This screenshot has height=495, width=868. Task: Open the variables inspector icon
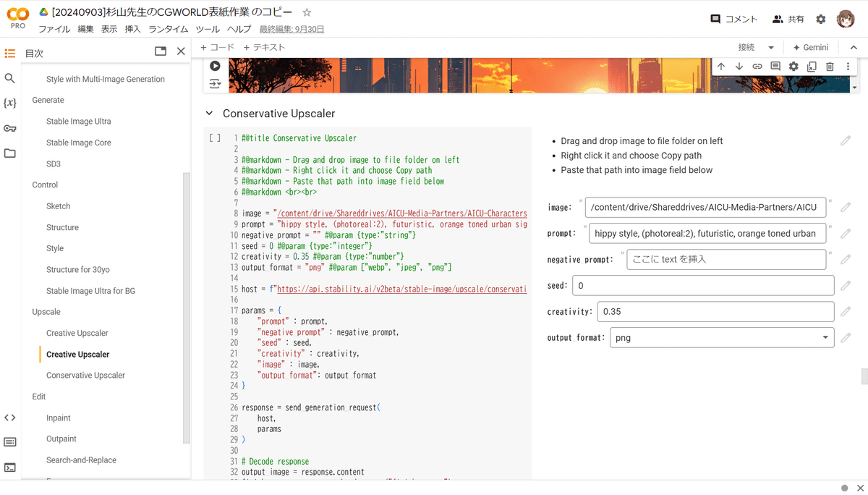9,103
